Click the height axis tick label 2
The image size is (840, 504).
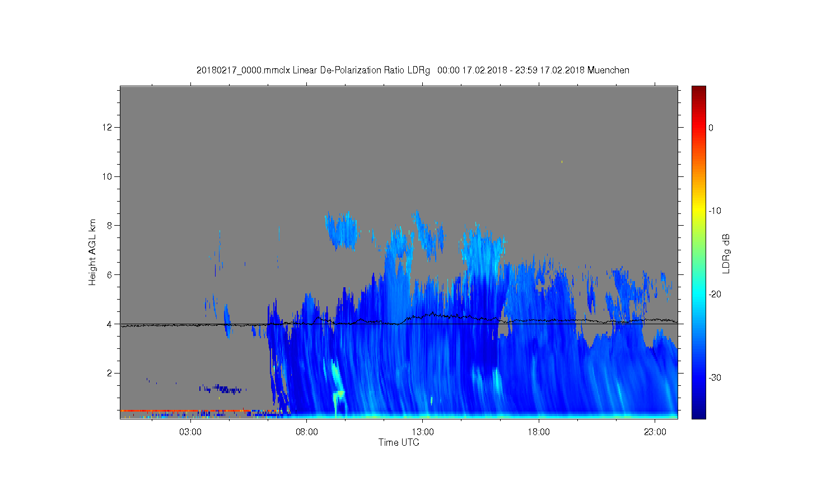(x=111, y=373)
